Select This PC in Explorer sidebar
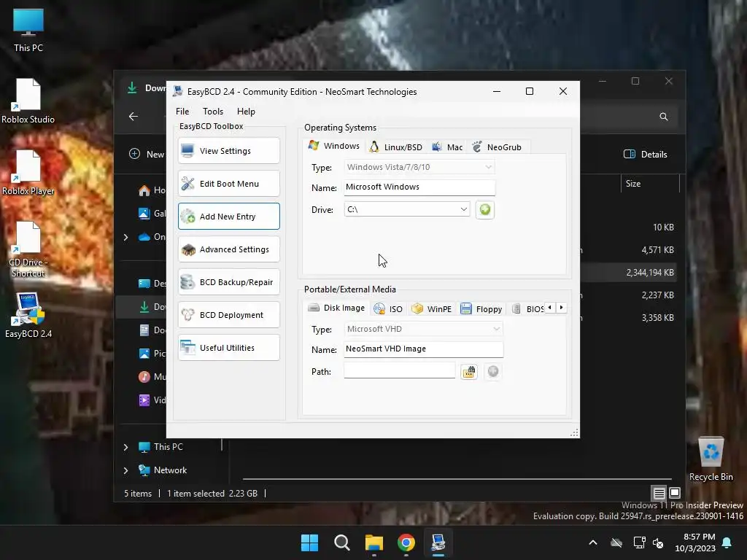This screenshot has height=560, width=747. [168, 447]
